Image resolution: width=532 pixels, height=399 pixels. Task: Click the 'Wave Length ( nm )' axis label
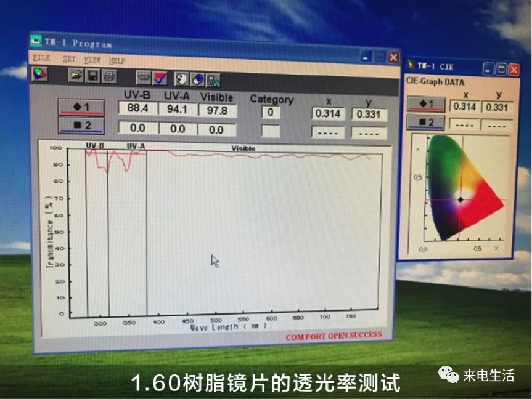228,327
